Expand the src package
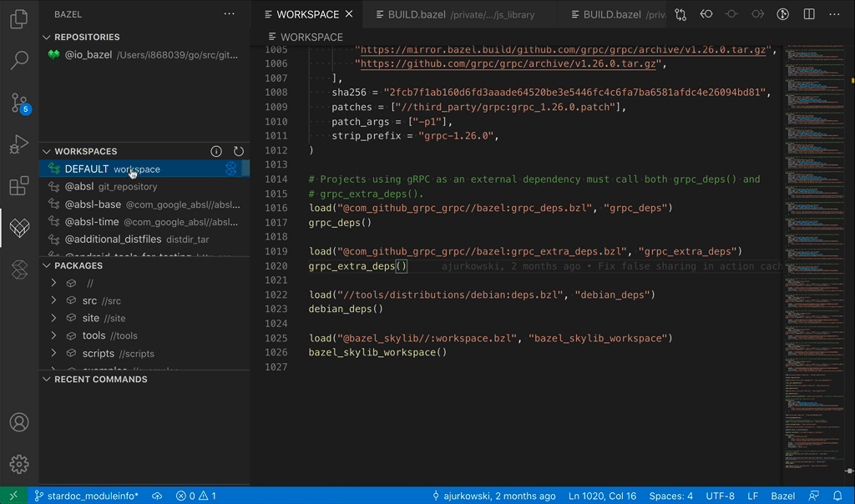Screen dimensions: 855x504 (x=53, y=300)
